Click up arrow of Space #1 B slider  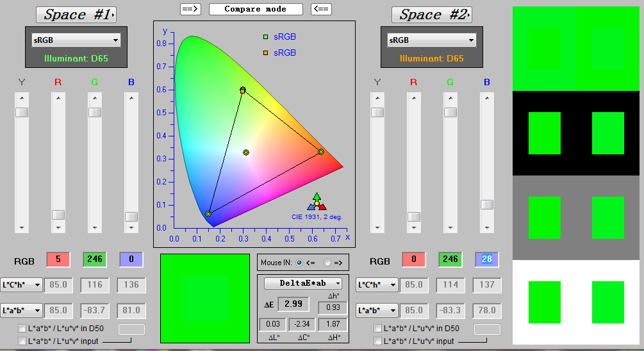tap(131, 98)
